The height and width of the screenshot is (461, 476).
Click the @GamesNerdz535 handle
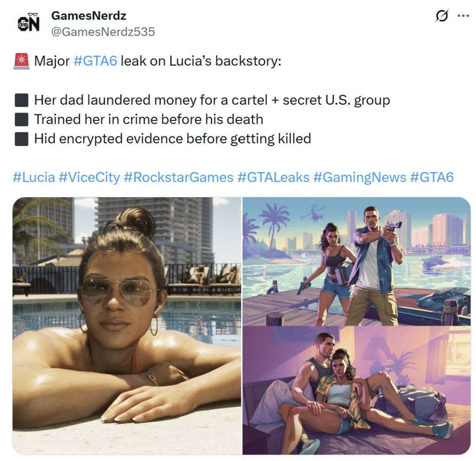tap(103, 32)
